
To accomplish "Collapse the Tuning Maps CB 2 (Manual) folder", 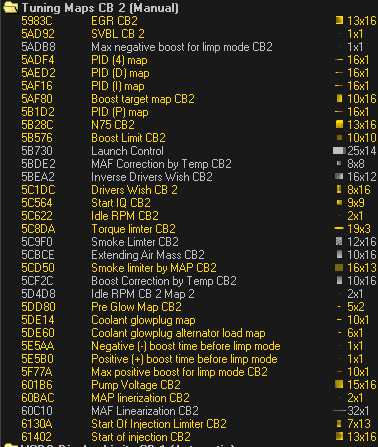I will (x=10, y=7).
